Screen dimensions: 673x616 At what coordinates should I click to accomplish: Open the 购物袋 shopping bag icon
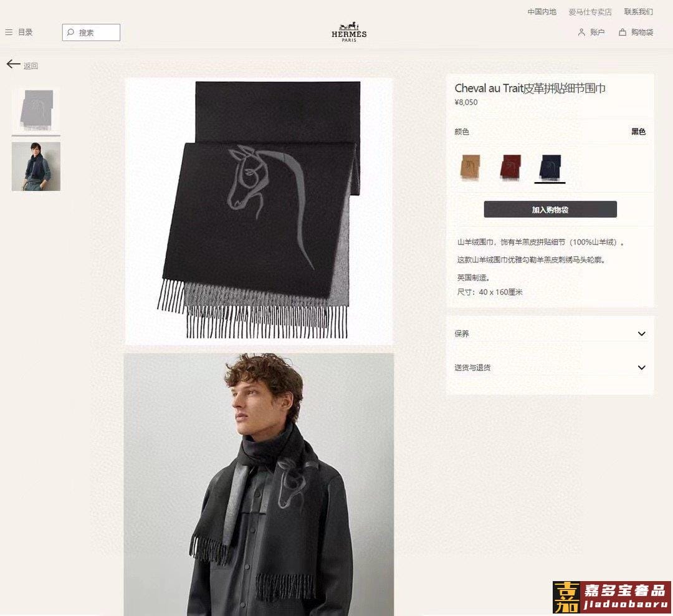(x=623, y=32)
